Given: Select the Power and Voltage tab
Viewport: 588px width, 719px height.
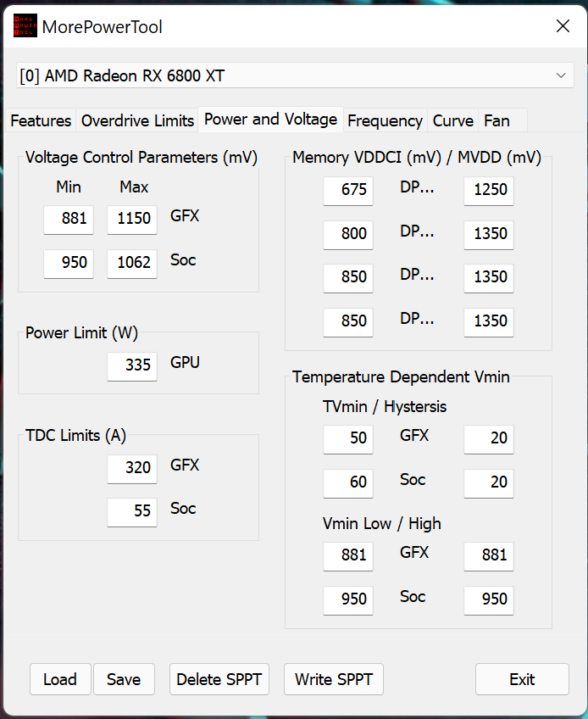Looking at the screenshot, I should click(270, 120).
